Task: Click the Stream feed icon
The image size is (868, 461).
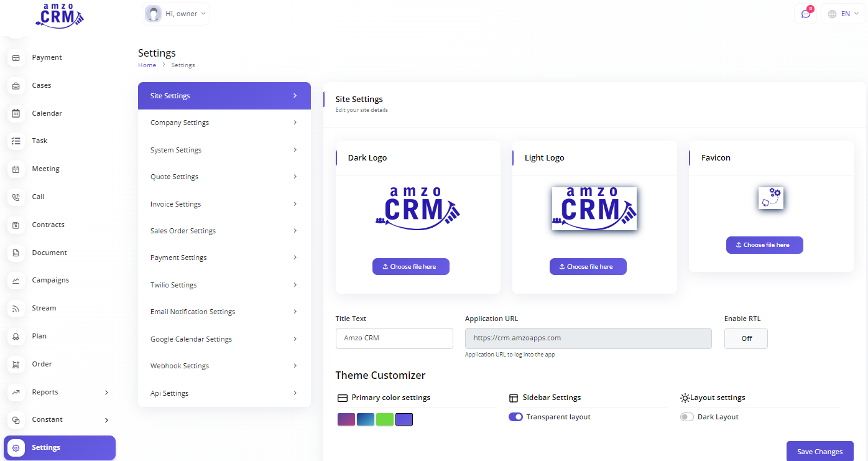Action: coord(16,309)
